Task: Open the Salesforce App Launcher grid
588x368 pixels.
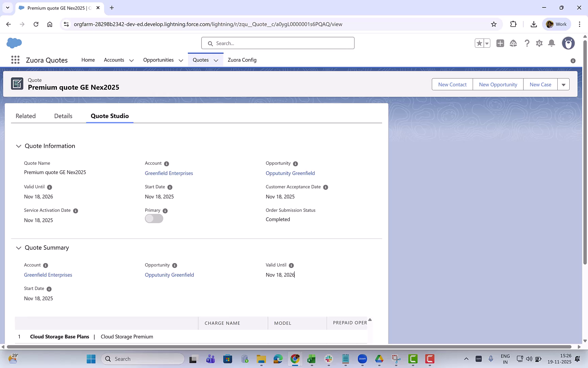Action: pos(15,60)
